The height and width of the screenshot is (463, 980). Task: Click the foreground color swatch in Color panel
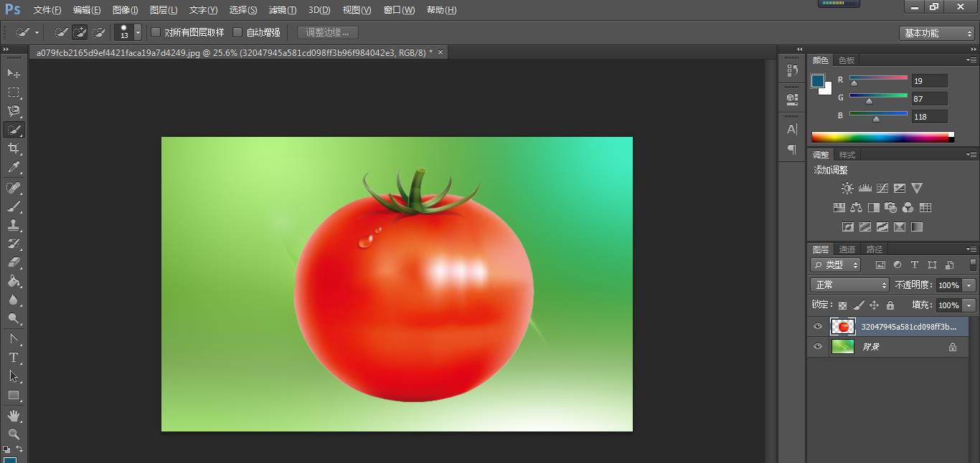(818, 81)
